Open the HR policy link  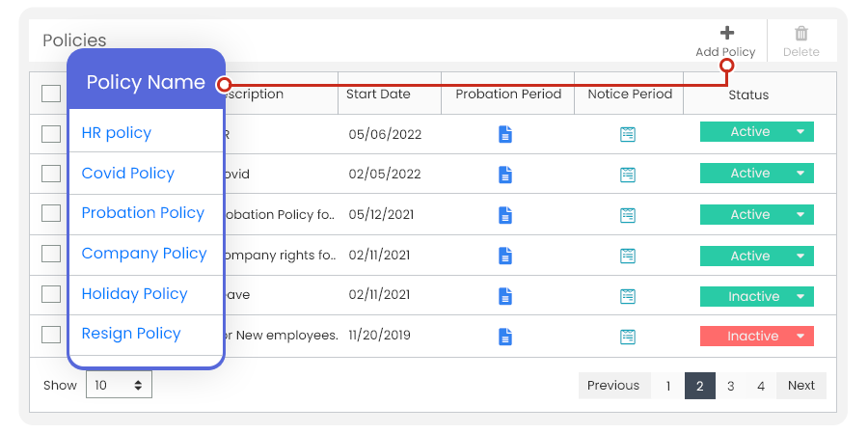point(117,133)
